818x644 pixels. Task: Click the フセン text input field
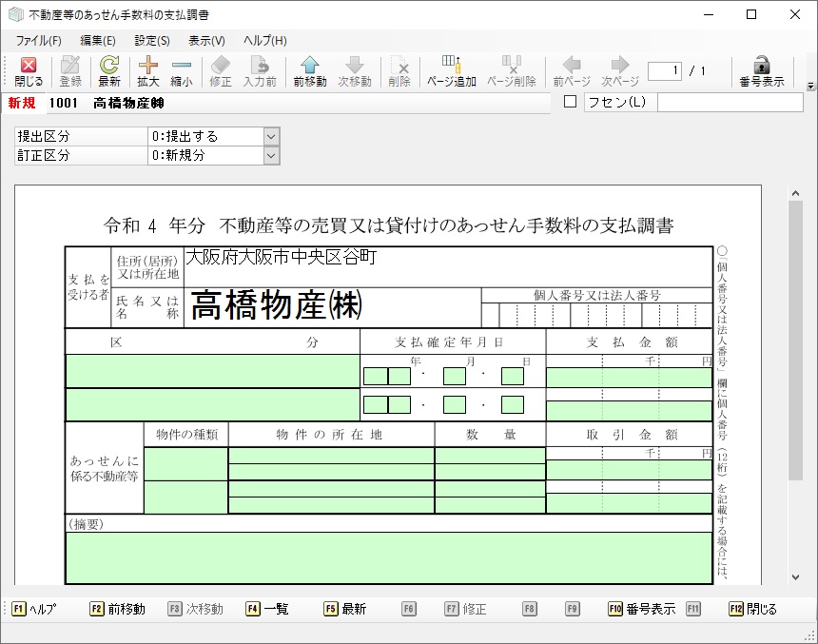(729, 102)
